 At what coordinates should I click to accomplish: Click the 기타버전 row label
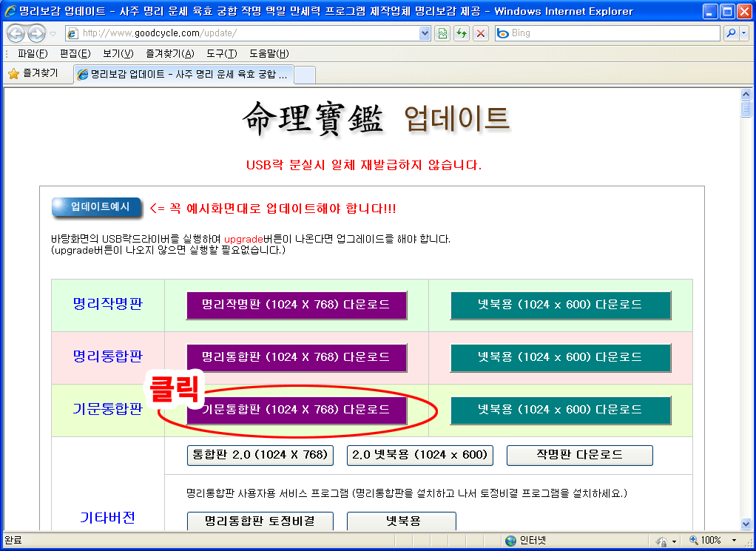[107, 518]
